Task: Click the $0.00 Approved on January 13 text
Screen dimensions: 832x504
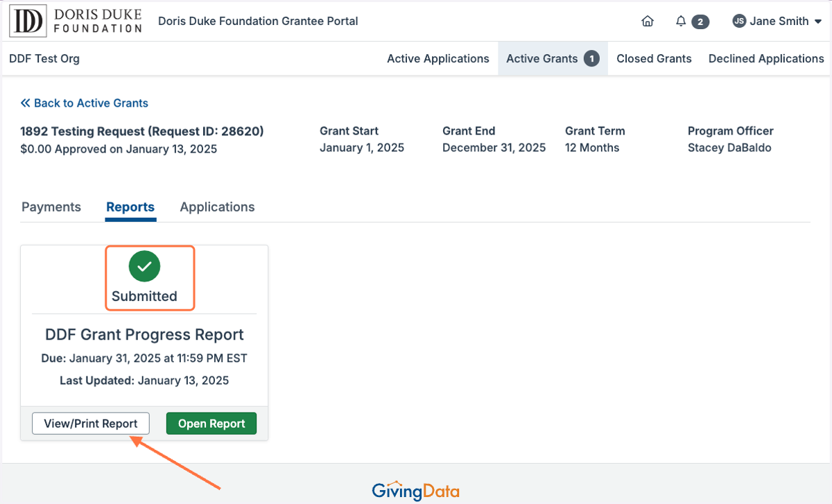Action: [119, 149]
